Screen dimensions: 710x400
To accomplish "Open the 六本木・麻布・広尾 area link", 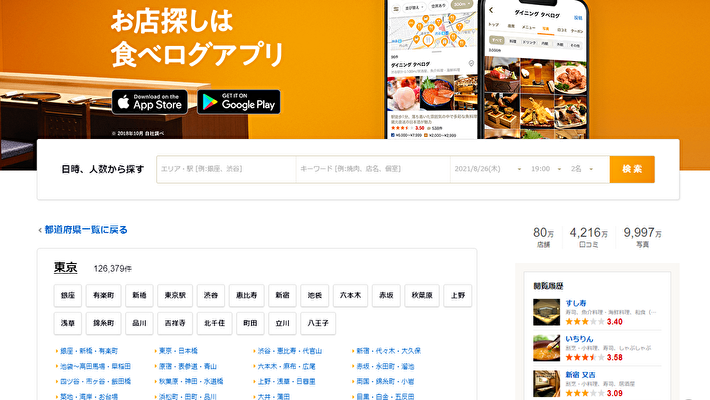I will click(x=286, y=366).
